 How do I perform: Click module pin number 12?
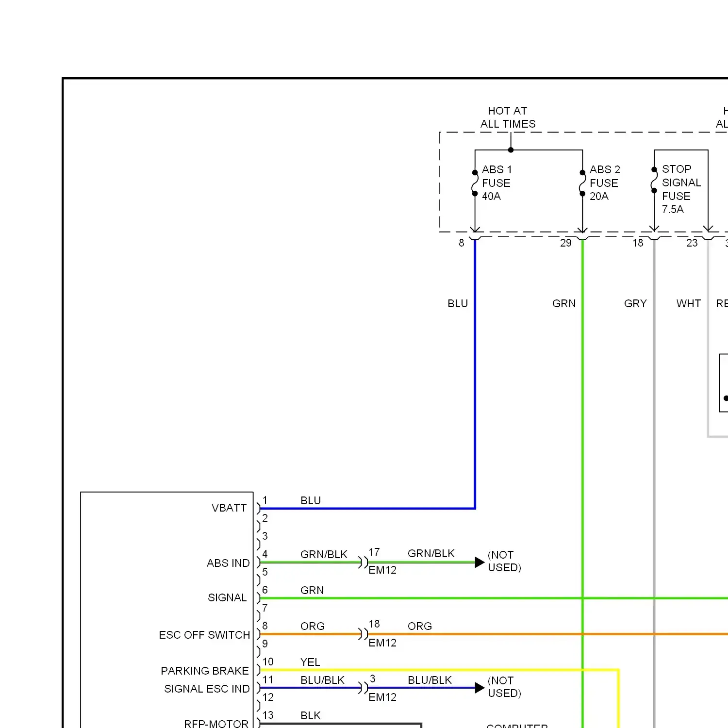[268, 697]
